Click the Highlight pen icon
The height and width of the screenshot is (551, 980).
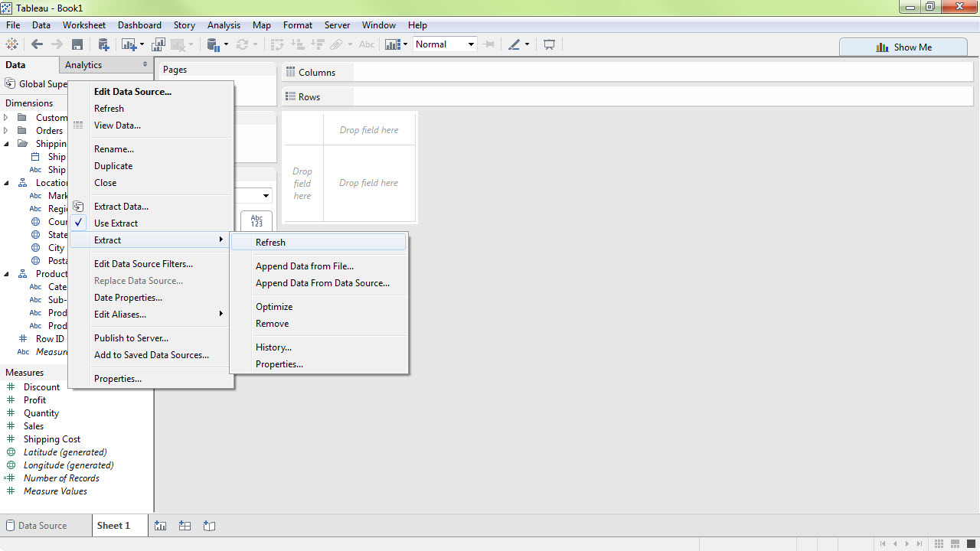(514, 44)
